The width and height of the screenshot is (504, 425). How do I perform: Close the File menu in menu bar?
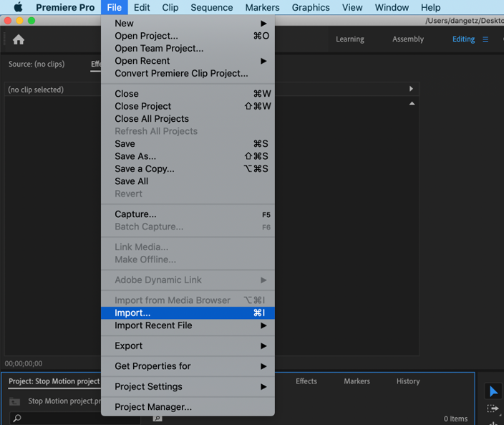[x=115, y=7]
